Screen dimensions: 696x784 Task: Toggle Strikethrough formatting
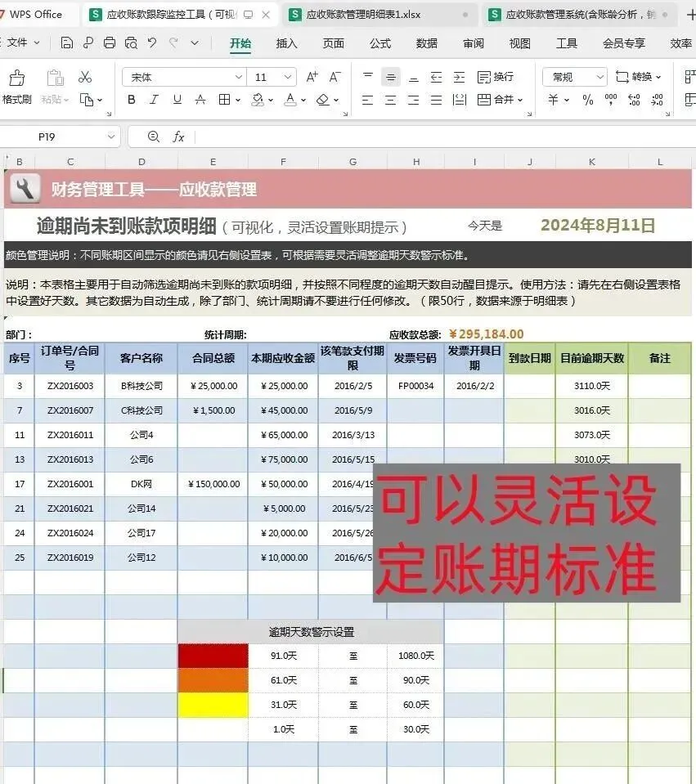200,100
